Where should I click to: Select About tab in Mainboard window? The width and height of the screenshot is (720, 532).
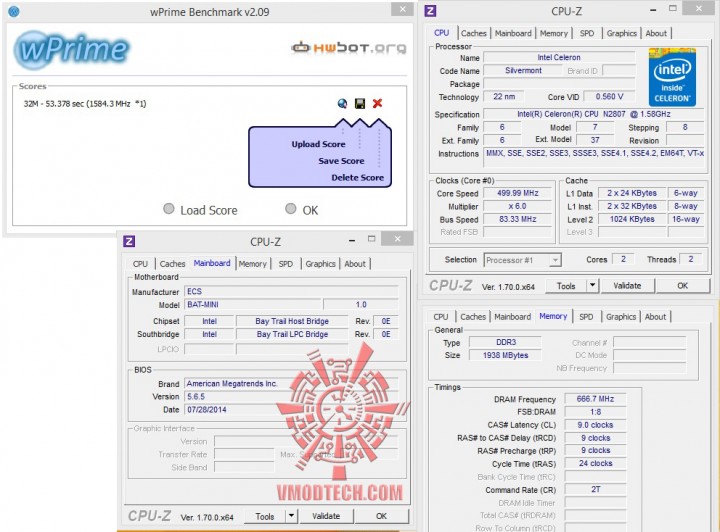point(355,264)
